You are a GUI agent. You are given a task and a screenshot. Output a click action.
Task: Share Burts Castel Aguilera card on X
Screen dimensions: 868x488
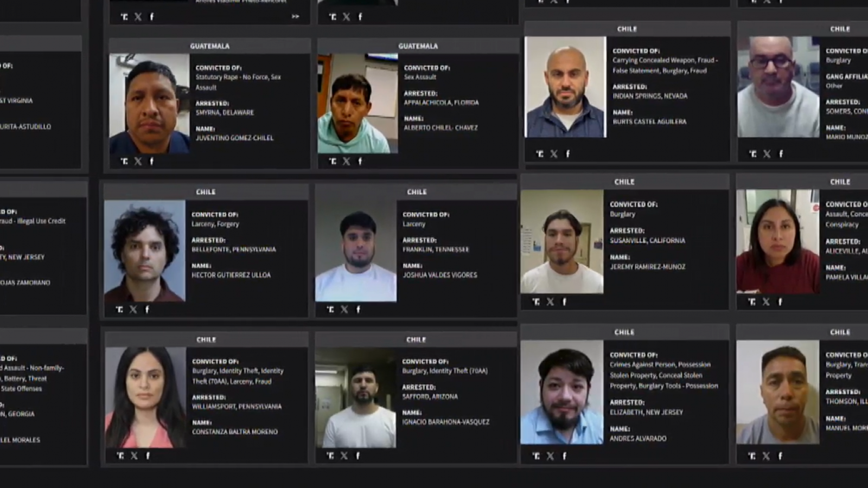(554, 154)
